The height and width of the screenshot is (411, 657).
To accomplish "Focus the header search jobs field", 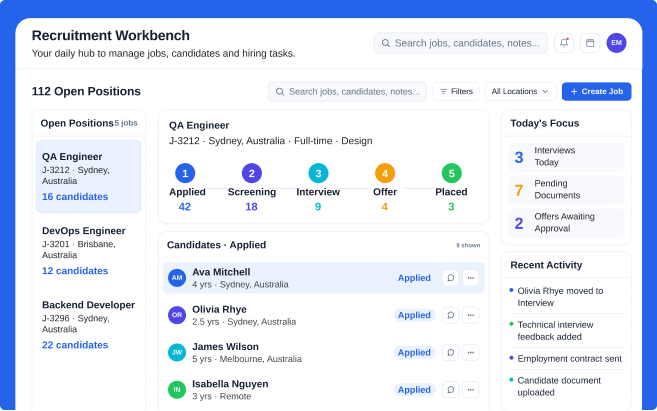I will tap(460, 43).
